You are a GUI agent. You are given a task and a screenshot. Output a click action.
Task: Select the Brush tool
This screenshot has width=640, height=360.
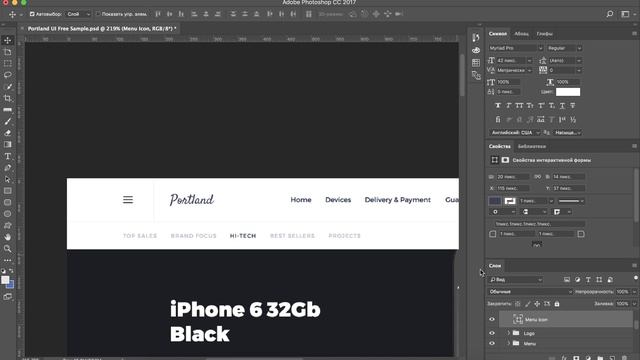tap(7, 121)
